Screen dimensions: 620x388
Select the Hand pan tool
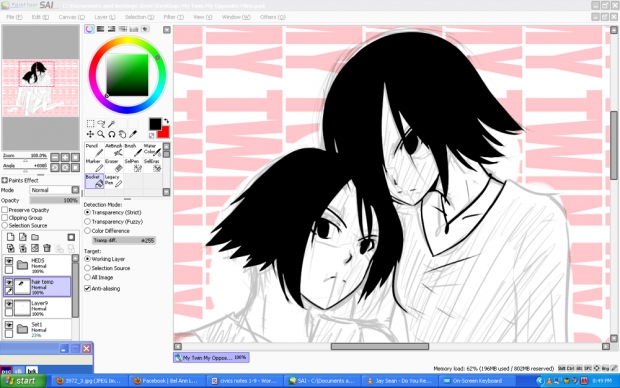(x=123, y=134)
